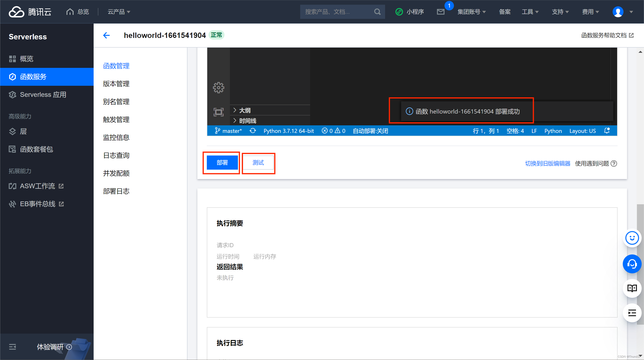Click the 测试 test button

click(258, 163)
